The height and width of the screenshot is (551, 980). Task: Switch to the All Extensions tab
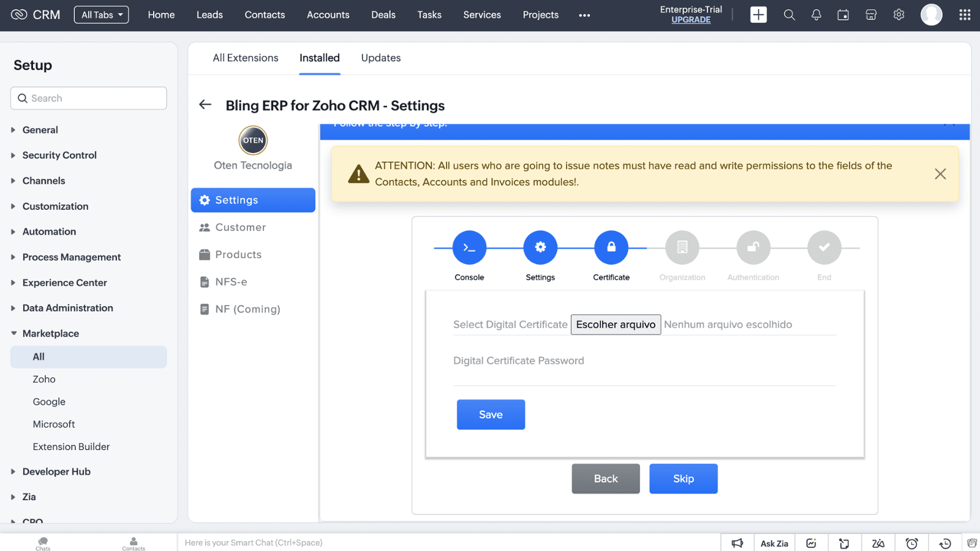(x=245, y=58)
